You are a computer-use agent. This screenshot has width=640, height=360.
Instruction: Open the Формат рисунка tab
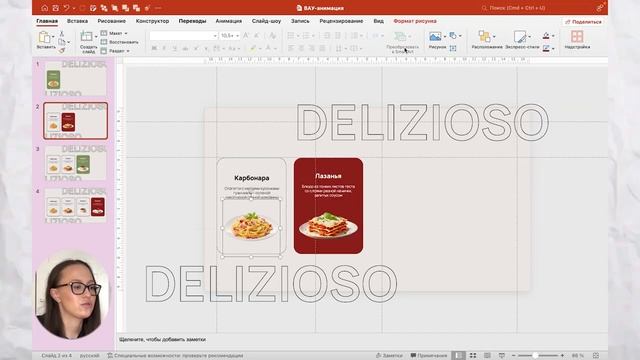point(415,21)
